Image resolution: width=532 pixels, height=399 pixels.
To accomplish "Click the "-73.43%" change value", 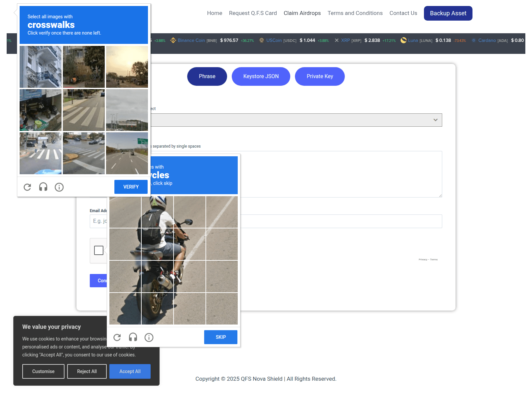I will 460,41.
